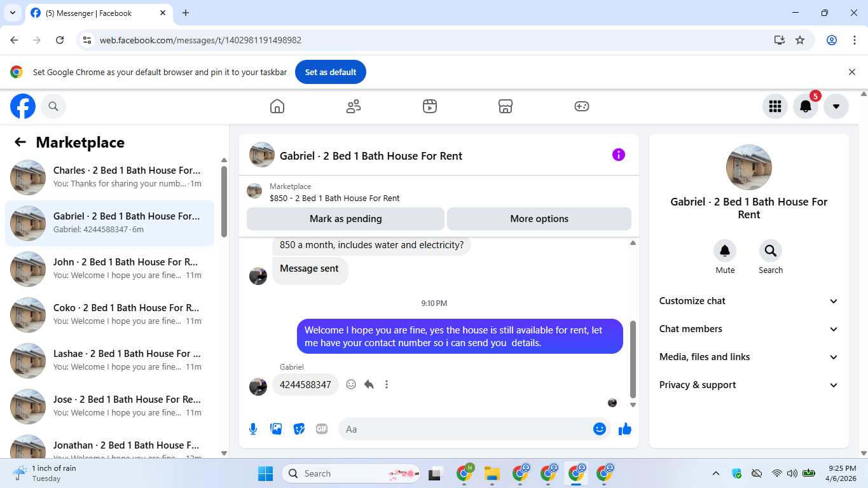The width and height of the screenshot is (868, 488).
Task: Expand Customize chat section
Action: (x=749, y=301)
